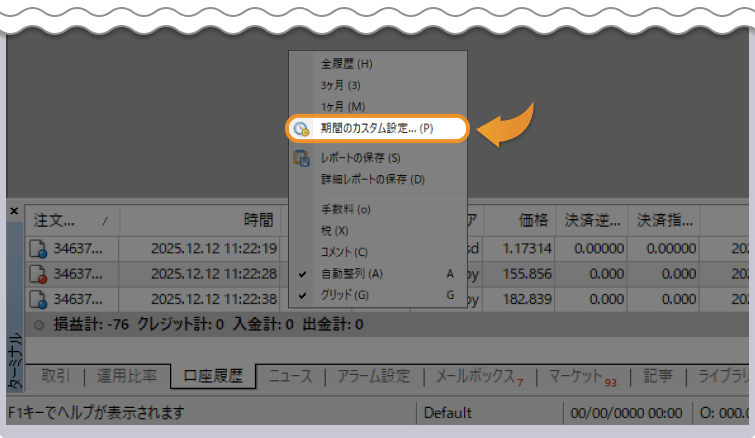Click price value 155.856

point(527,274)
